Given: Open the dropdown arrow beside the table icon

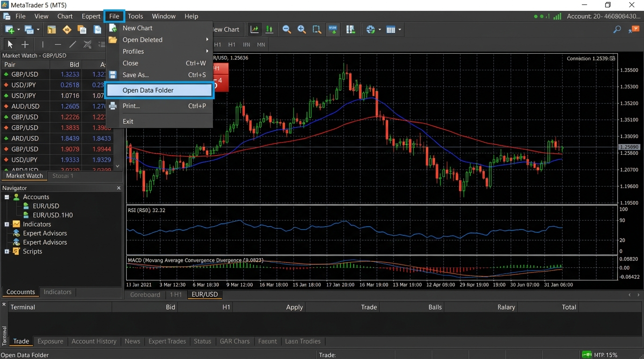Looking at the screenshot, I should tap(400, 29).
